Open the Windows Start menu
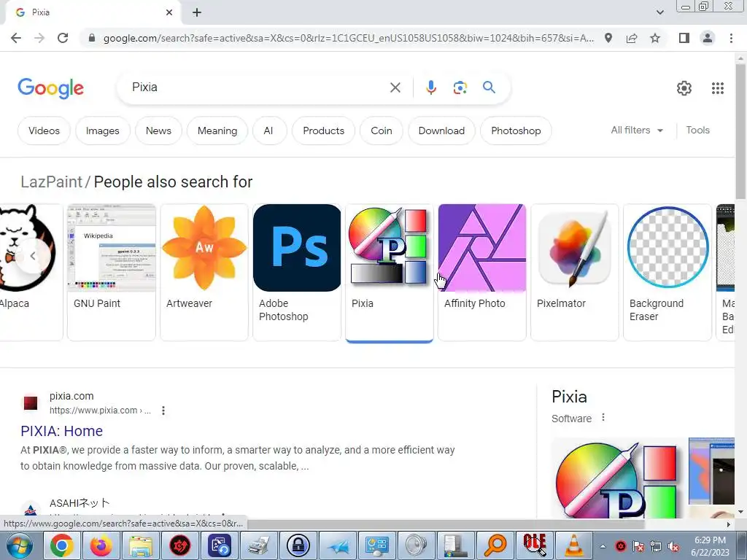The width and height of the screenshot is (747, 560). [19, 545]
